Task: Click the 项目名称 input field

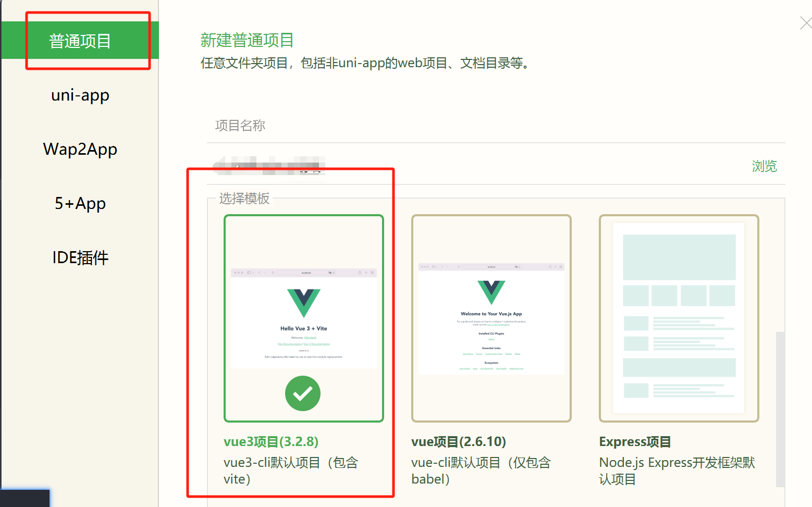Action: pyautogui.click(x=496, y=126)
